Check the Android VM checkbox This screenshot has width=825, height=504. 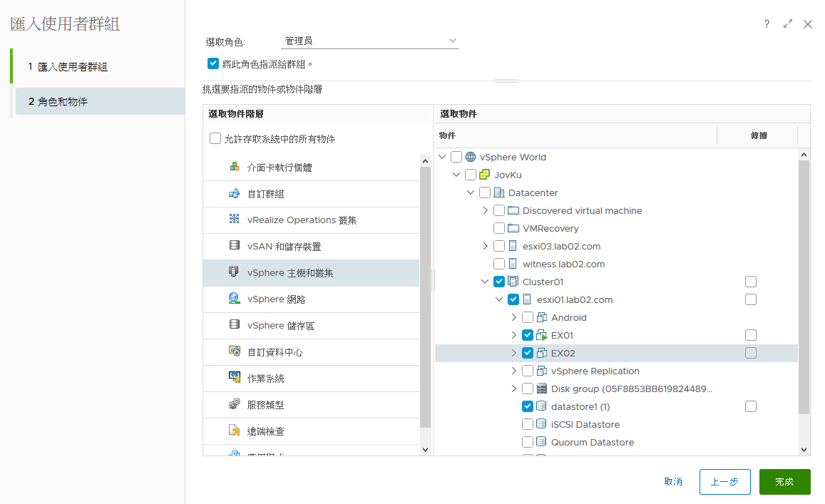pyautogui.click(x=527, y=317)
